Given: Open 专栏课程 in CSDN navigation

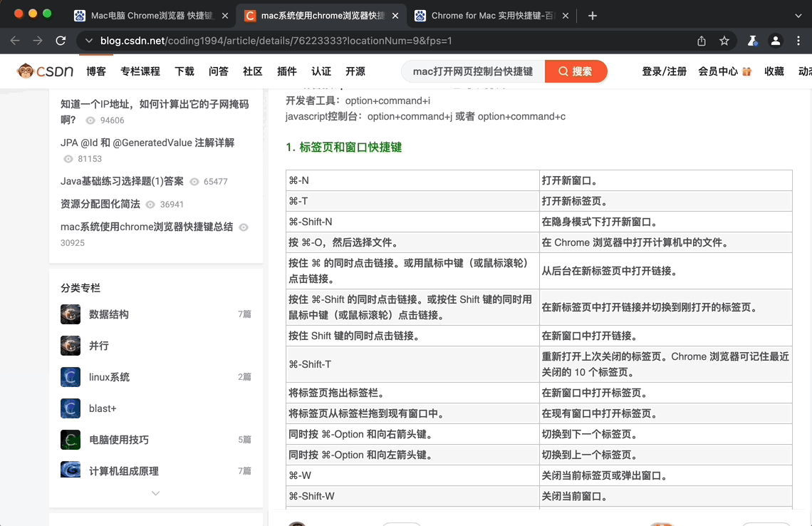Looking at the screenshot, I should click(140, 71).
